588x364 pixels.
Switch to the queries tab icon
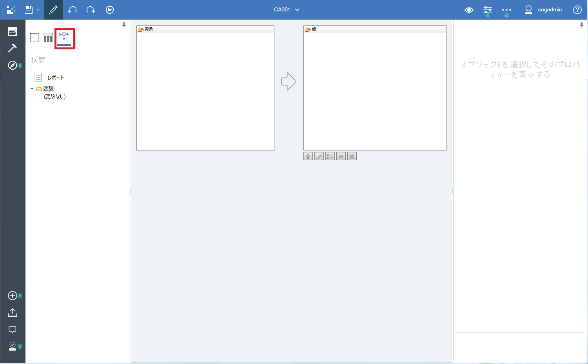click(48, 38)
